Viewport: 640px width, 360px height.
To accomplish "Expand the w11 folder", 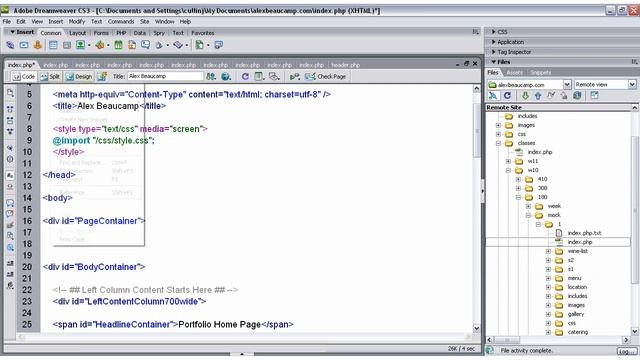I will pos(509,161).
